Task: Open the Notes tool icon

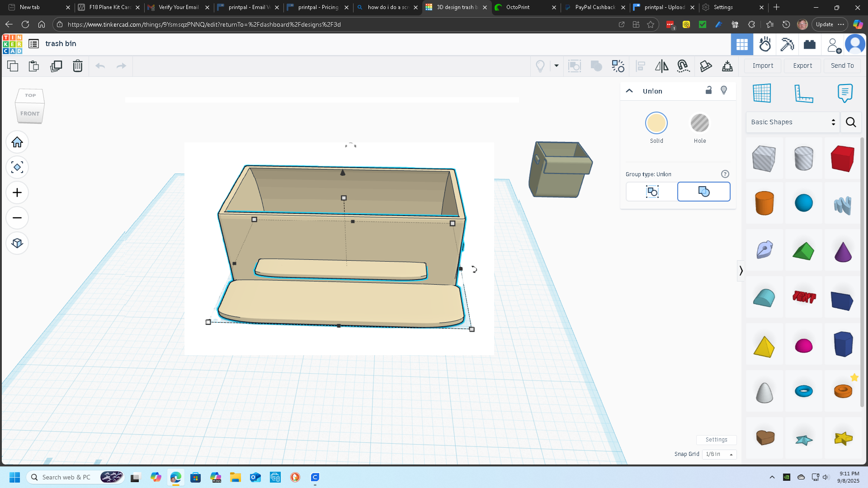Action: 844,94
